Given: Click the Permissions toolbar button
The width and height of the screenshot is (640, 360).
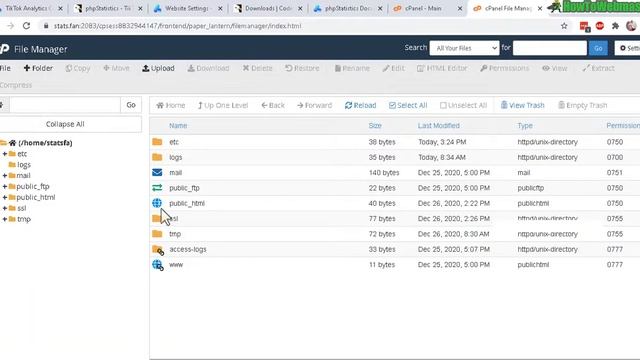Looking at the screenshot, I should (x=504, y=68).
